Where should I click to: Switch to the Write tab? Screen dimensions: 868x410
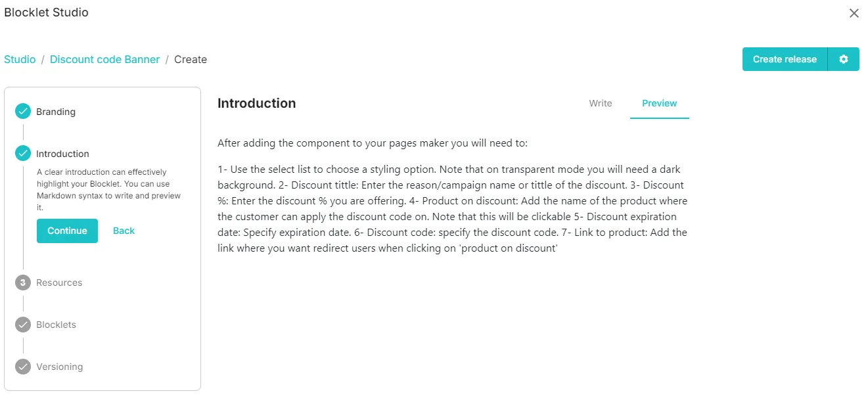pos(601,103)
